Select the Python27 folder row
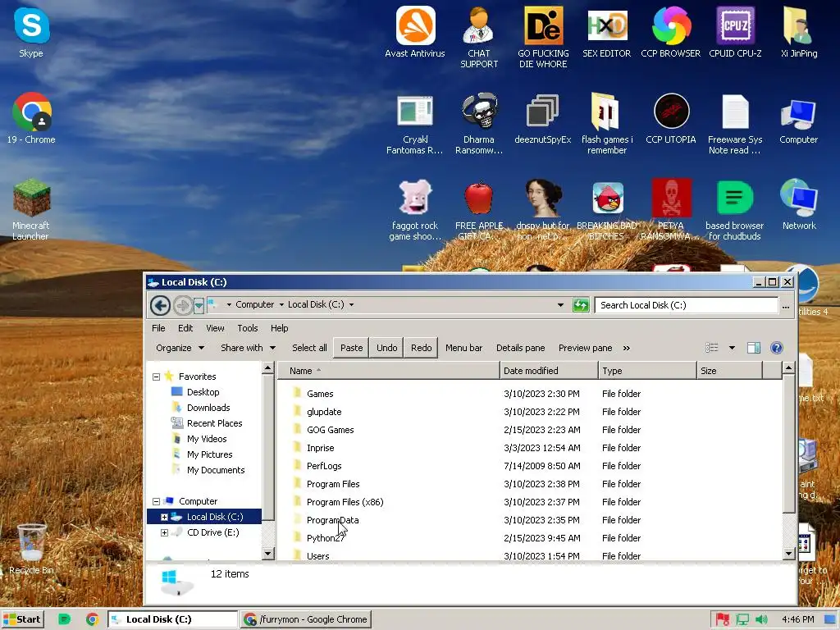 (530, 538)
